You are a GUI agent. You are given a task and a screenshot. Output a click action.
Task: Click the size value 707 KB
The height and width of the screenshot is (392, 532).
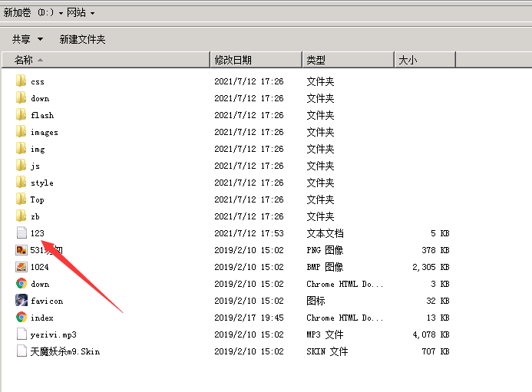[435, 351]
